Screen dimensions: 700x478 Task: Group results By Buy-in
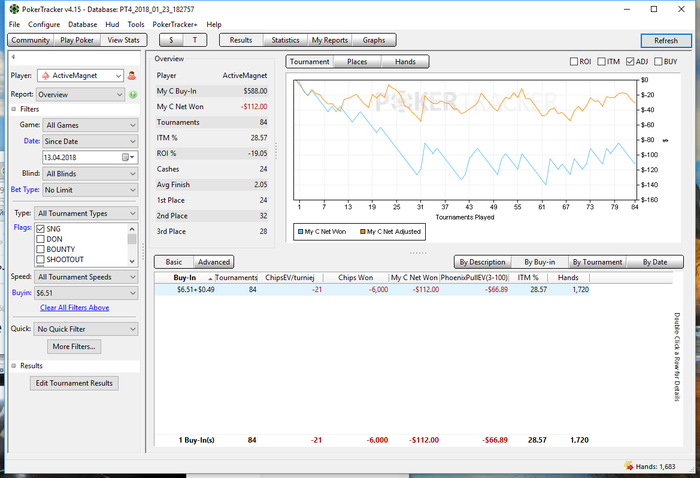pyautogui.click(x=540, y=262)
